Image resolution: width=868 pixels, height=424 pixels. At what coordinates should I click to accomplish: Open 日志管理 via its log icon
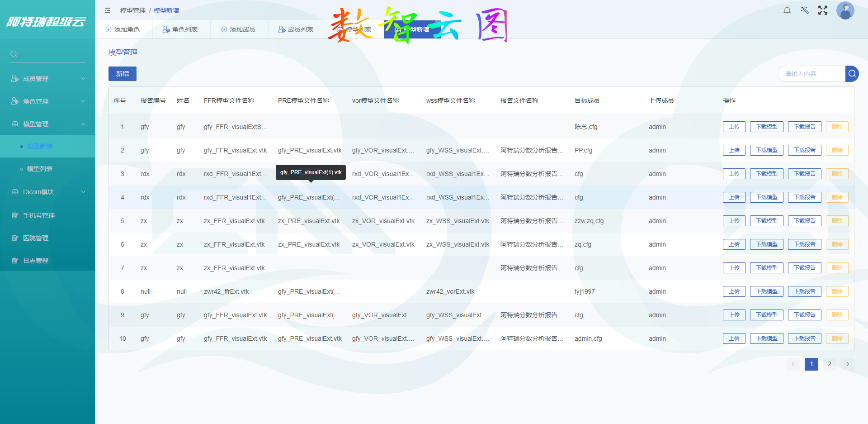point(15,260)
